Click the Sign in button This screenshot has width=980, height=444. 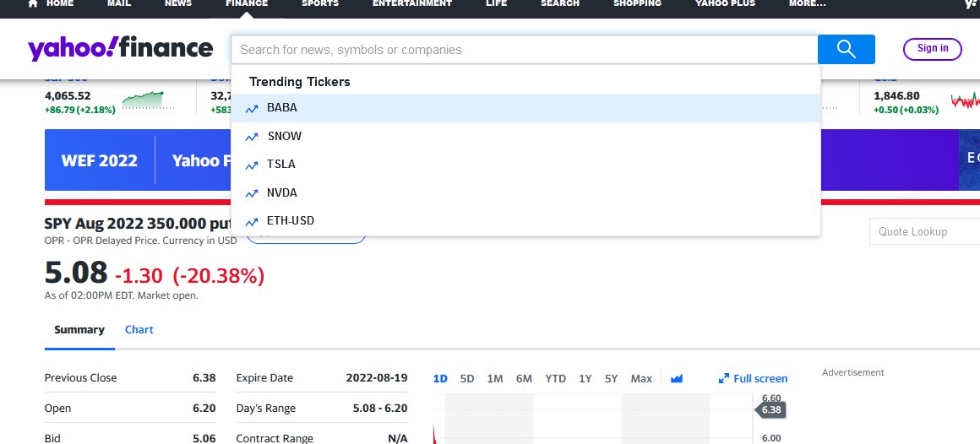pos(933,49)
